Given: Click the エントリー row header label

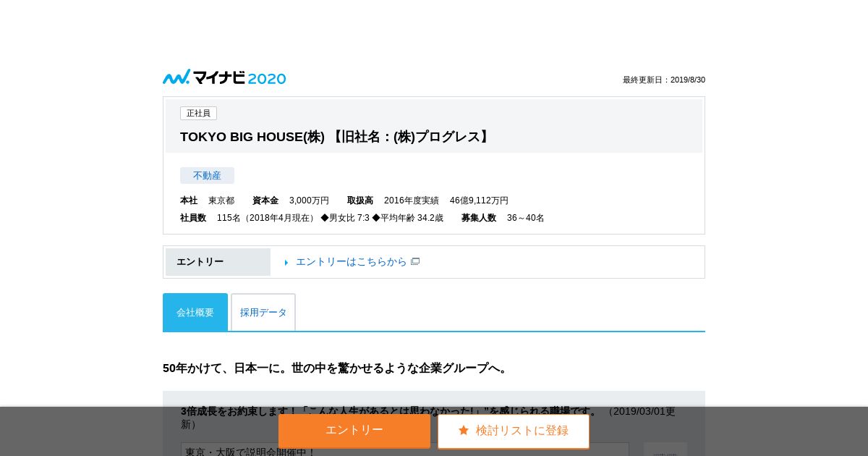Looking at the screenshot, I should coord(218,262).
